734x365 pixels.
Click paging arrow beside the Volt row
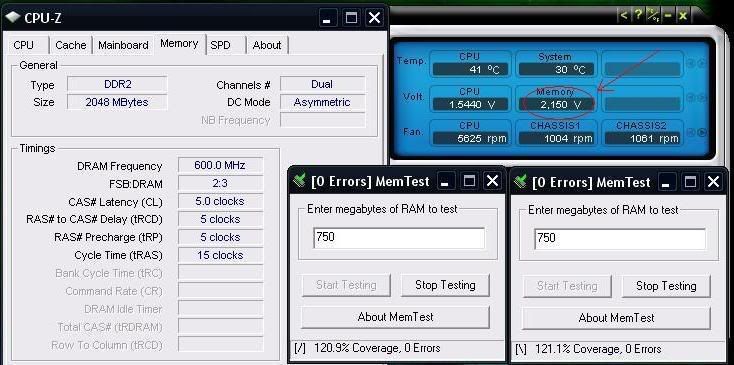(702, 98)
